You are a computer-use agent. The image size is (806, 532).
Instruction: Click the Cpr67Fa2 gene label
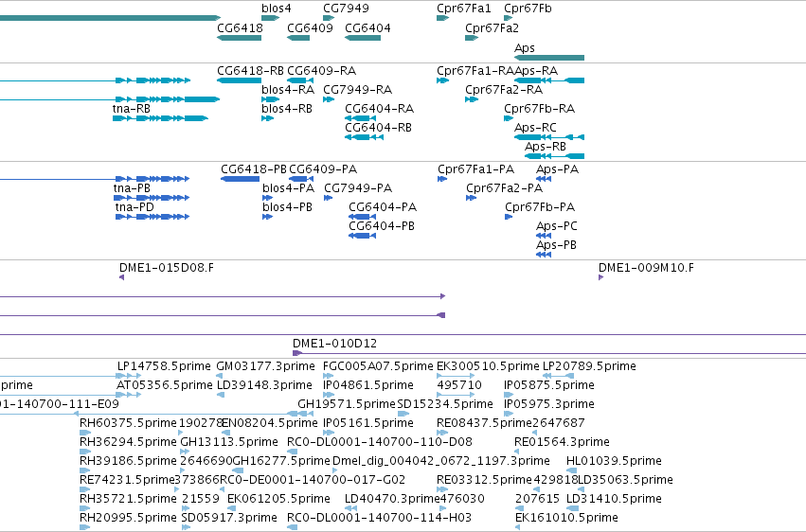(492, 28)
